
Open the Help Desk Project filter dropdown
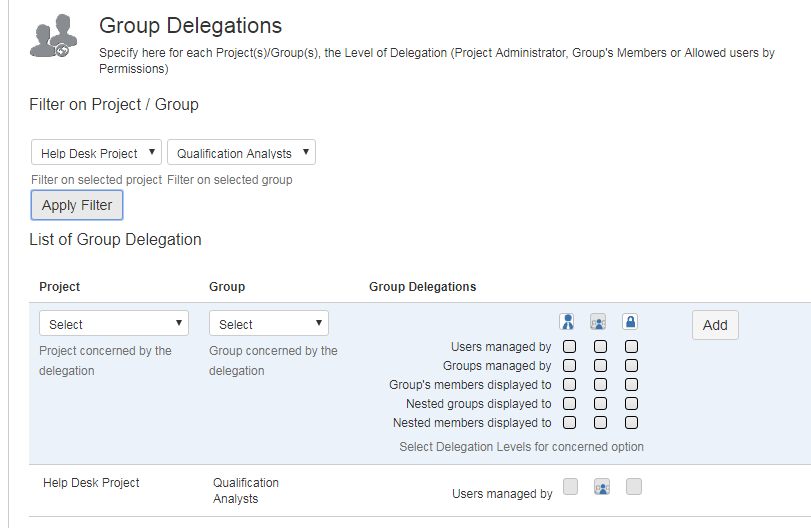click(96, 153)
